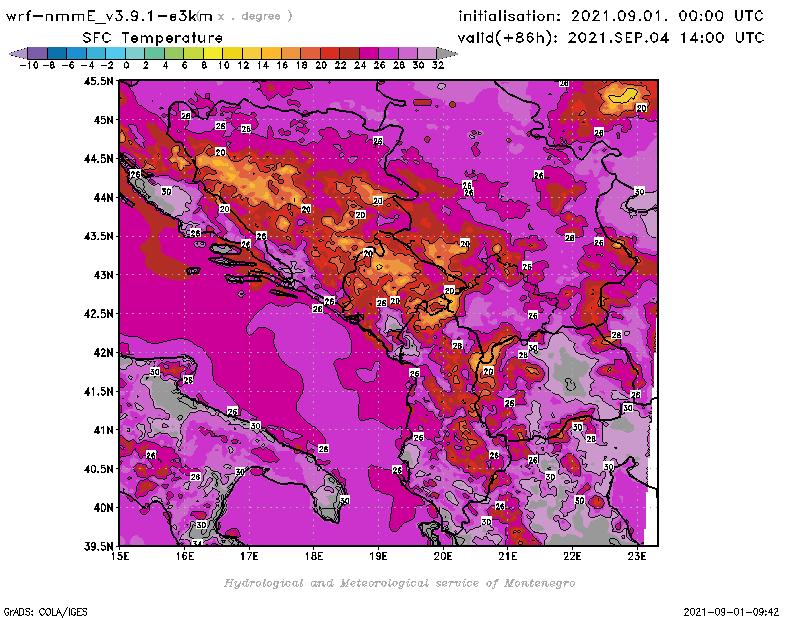The image size is (800, 618).
Task: Click the legend swatch between 6 and 8
Action: click(193, 53)
